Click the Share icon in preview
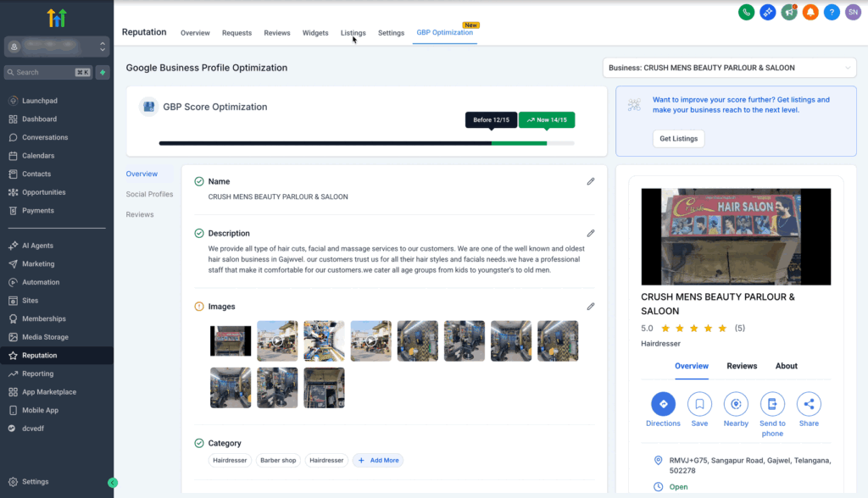This screenshot has height=498, width=868. coord(809,404)
